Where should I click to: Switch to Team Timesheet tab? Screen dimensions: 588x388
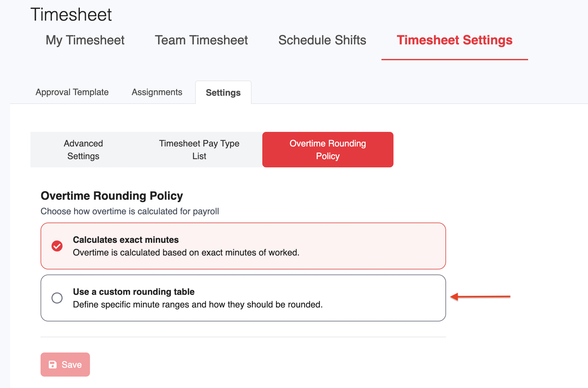[x=201, y=40]
